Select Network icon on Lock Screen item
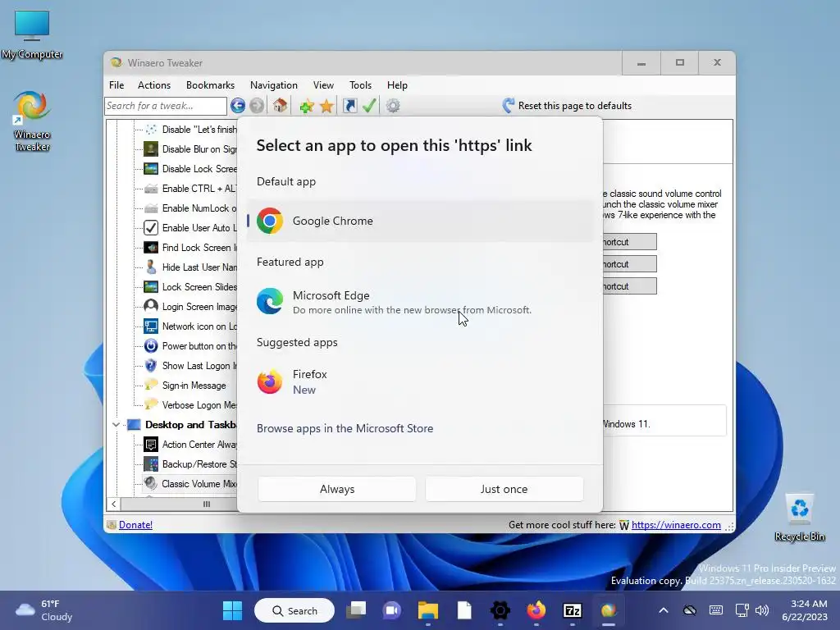 pos(190,326)
